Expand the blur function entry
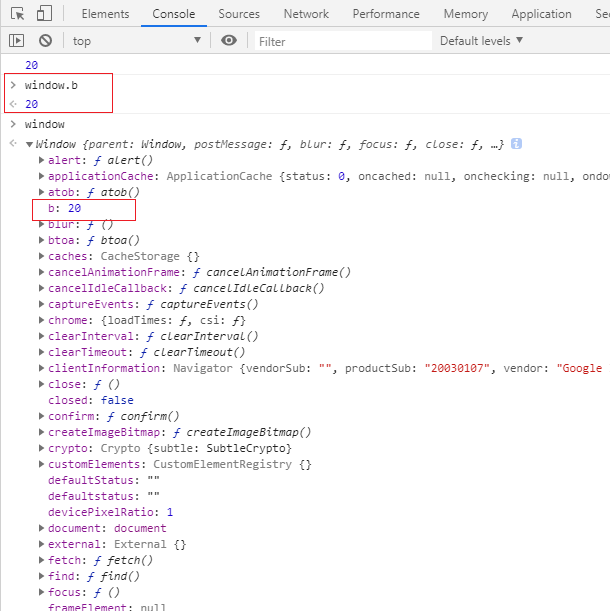The height and width of the screenshot is (611, 610). click(x=41, y=224)
